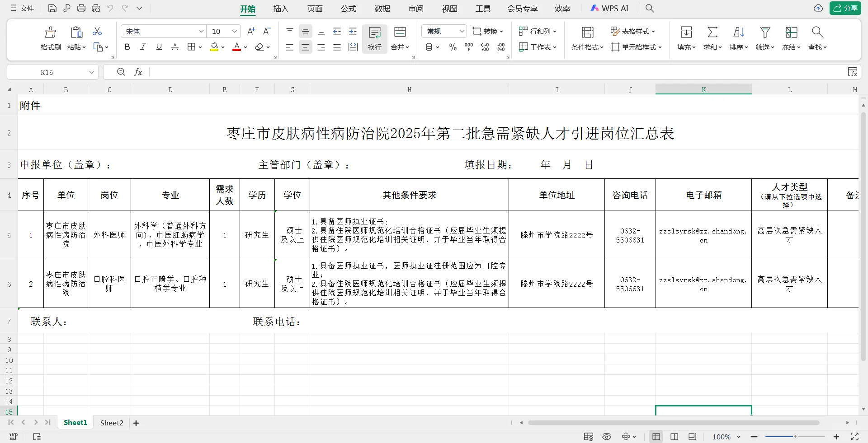
Task: Enable 换行 wrap text
Action: pos(374,38)
